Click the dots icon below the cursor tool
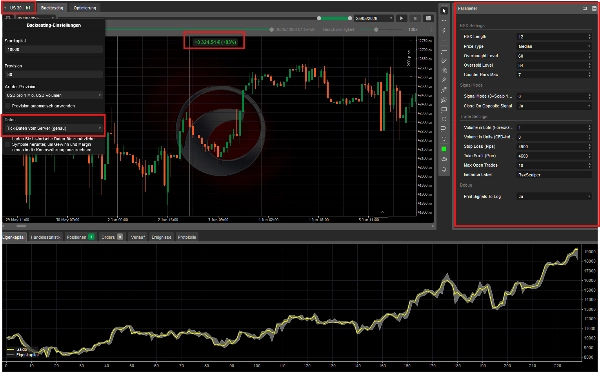This screenshot has height=372, width=600. coord(444,21)
